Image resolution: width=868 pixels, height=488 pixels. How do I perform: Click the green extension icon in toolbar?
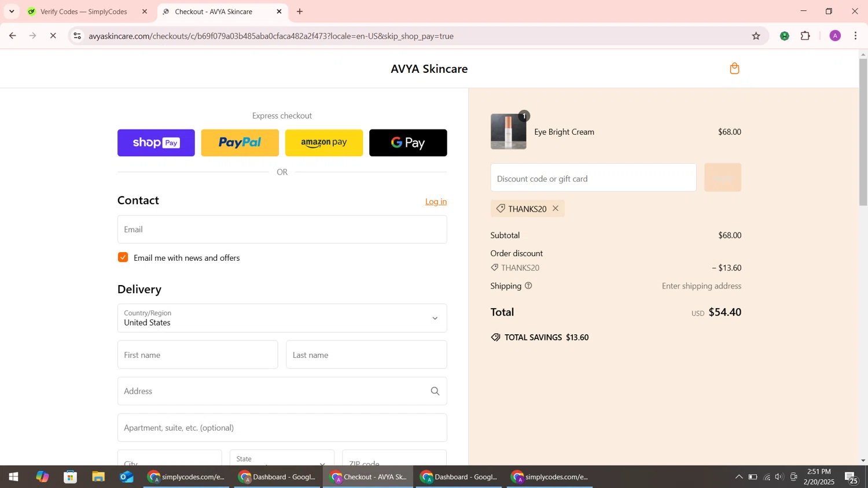tap(785, 36)
